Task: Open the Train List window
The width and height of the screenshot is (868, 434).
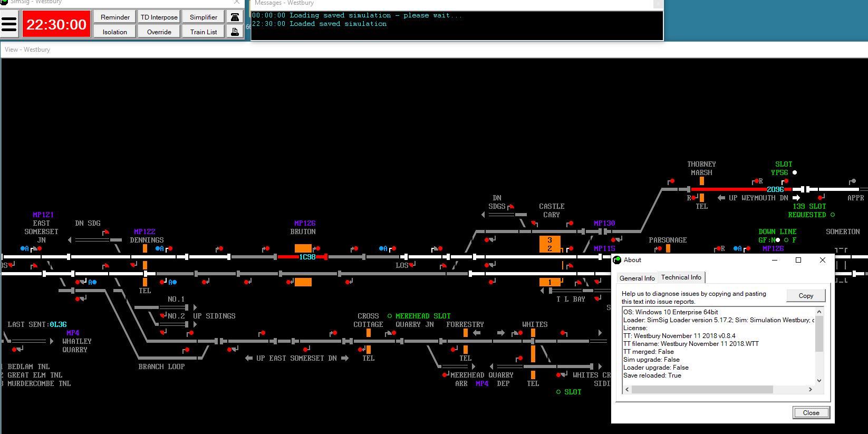Action: coord(204,32)
